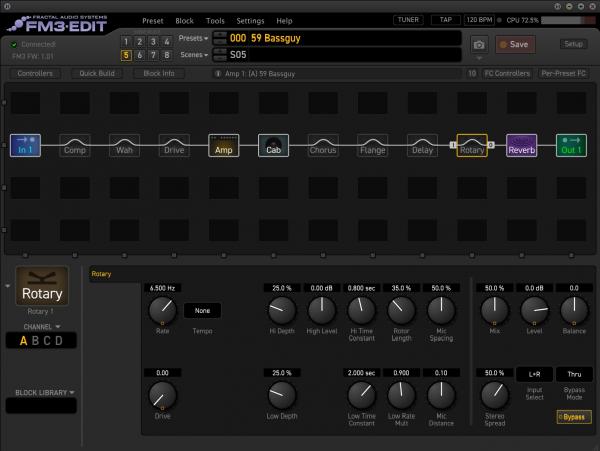Click the Tap tempo button
Viewport: 600px width, 451px height.
pyautogui.click(x=445, y=20)
